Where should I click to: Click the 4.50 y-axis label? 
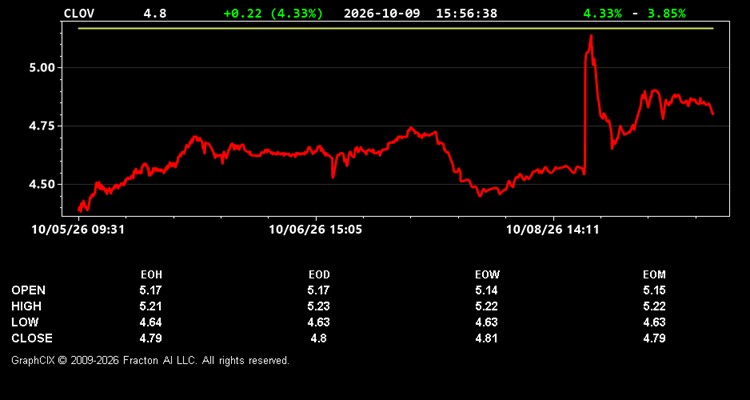tap(43, 184)
